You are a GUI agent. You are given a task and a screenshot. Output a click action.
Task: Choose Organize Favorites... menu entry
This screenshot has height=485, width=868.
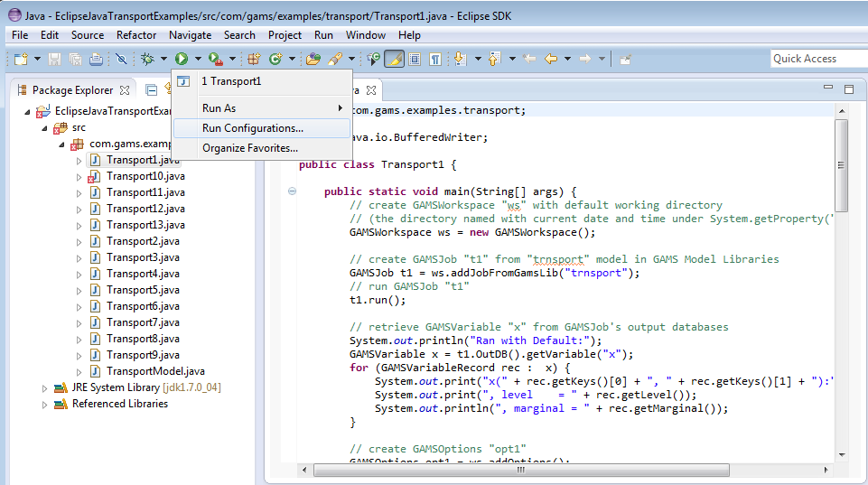pyautogui.click(x=249, y=148)
